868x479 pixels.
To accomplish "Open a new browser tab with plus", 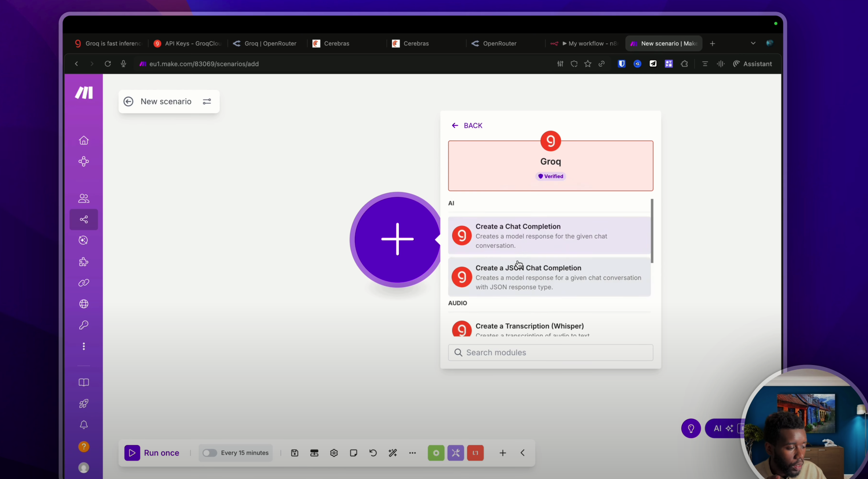I will click(x=713, y=44).
